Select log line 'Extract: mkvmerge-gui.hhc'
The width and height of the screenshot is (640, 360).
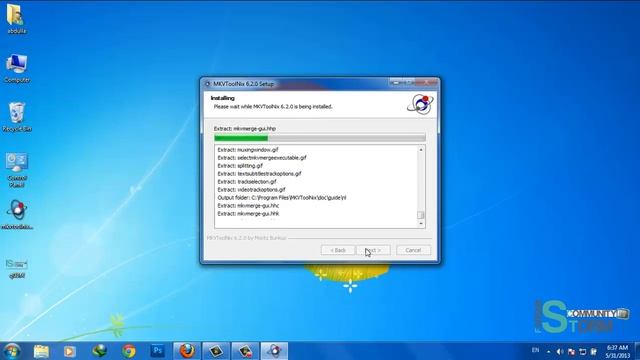[x=248, y=205]
